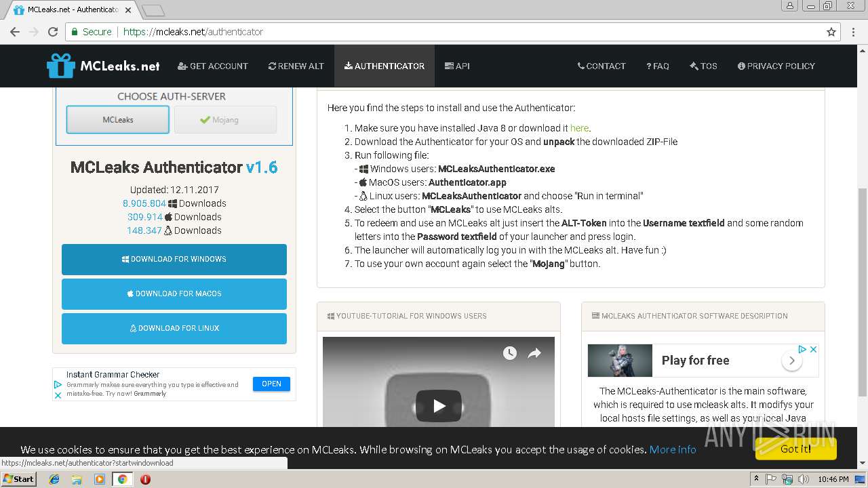
Task: Open the Chrome three-dot menu
Action: (x=852, y=32)
